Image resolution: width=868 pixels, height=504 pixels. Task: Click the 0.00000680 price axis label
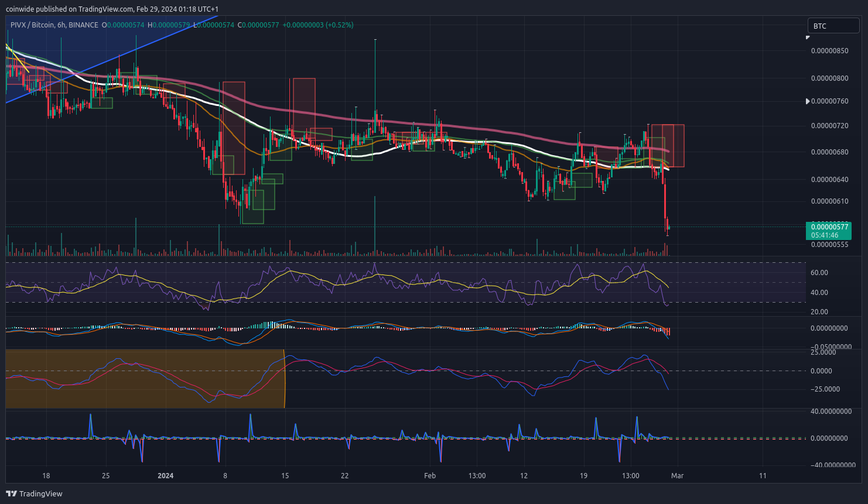[x=829, y=152]
